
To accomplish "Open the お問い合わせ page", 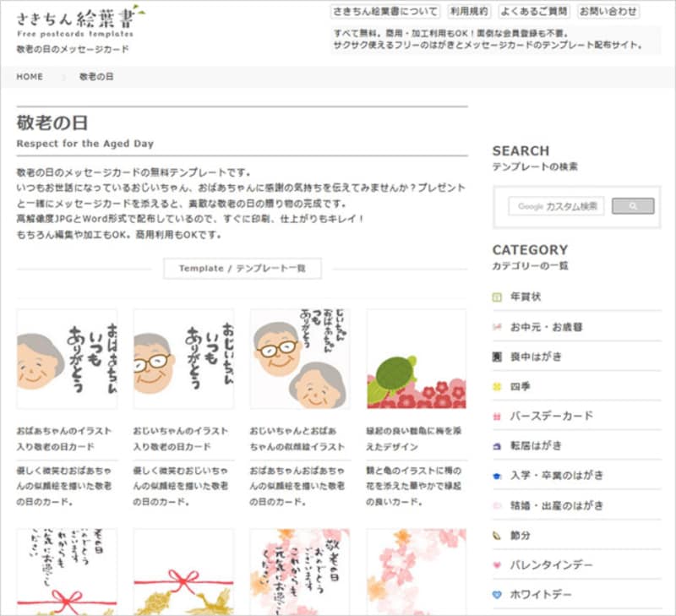I will pos(608,12).
